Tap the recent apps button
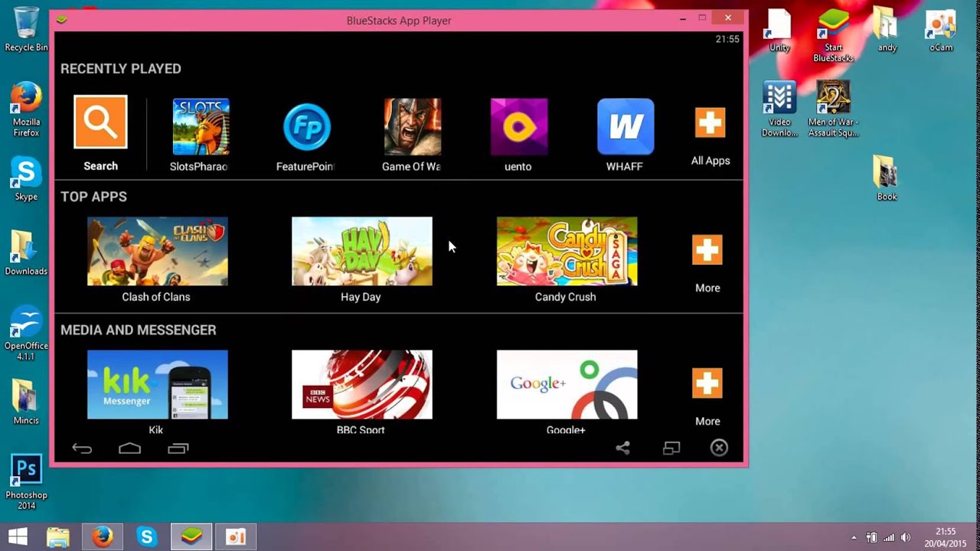 (178, 448)
